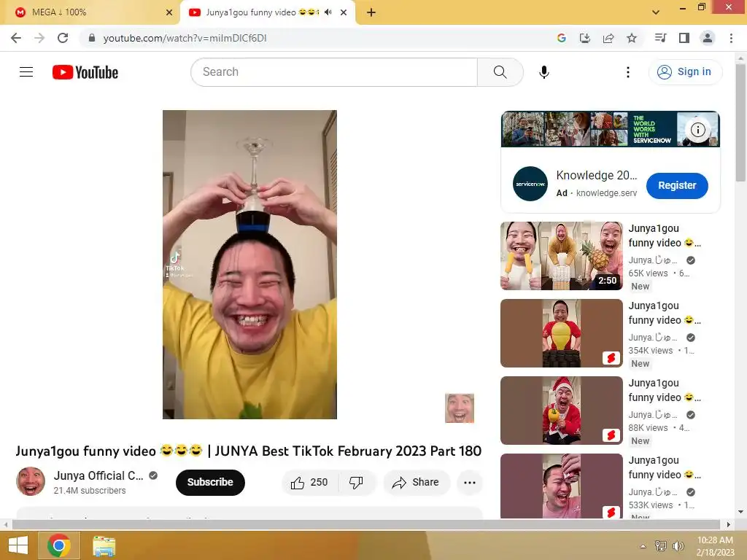
Task: Open Junya Official channel avatar
Action: tap(31, 481)
